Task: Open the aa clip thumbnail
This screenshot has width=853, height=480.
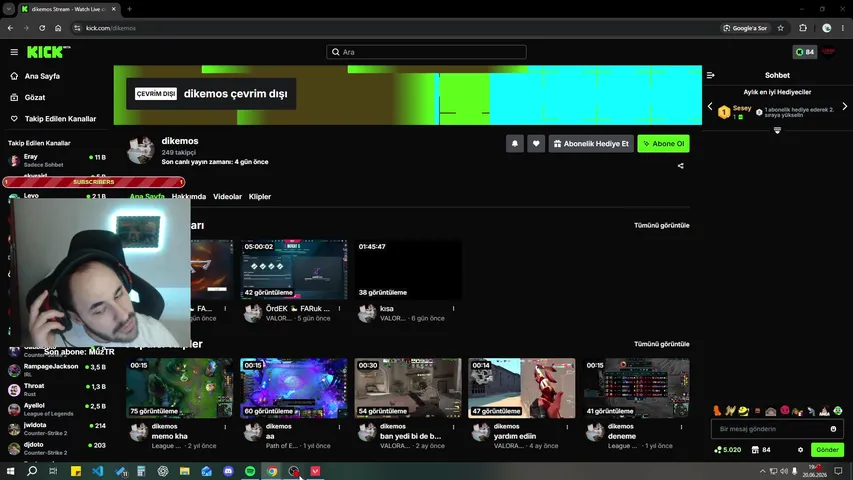Action: point(294,388)
